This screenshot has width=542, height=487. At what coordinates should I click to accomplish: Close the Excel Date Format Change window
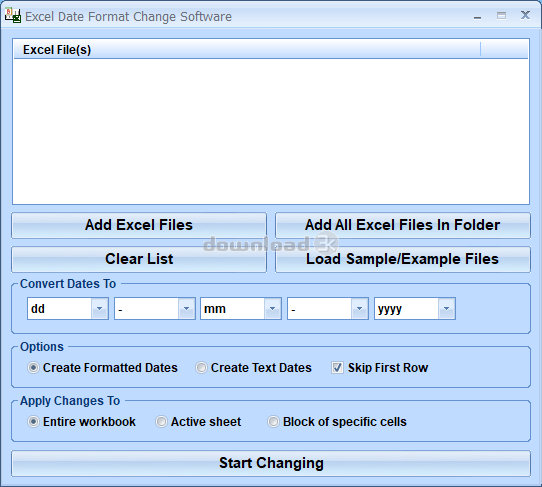(525, 16)
